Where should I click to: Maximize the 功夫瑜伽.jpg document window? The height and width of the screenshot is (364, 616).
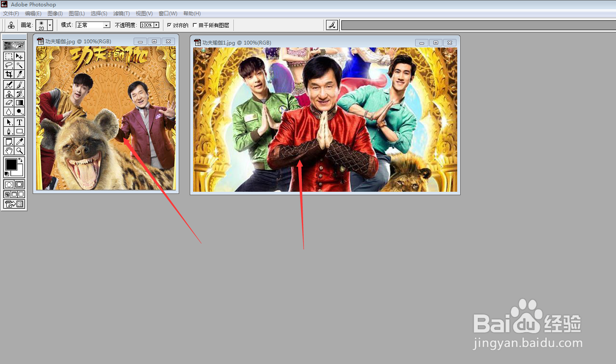154,42
